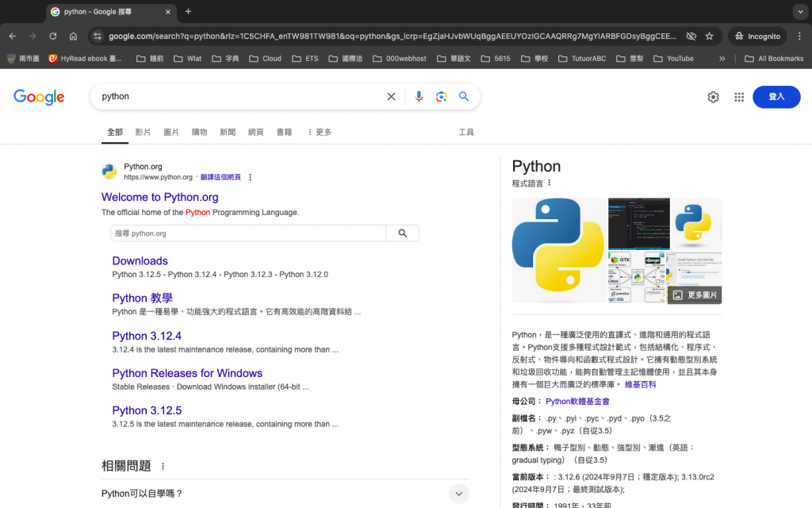Click python.org sitelinks search magnifier button

pyautogui.click(x=402, y=233)
